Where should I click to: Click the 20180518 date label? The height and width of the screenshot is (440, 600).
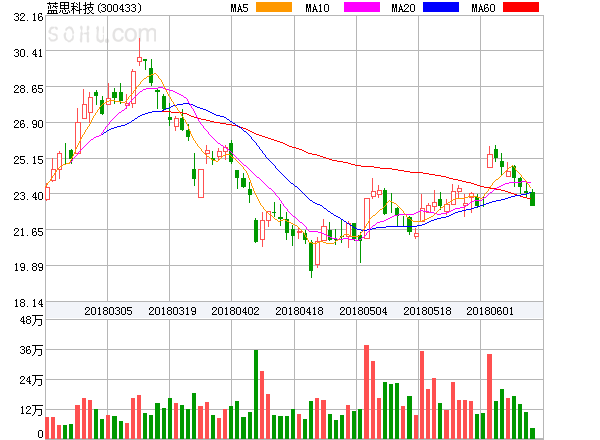[x=427, y=311]
